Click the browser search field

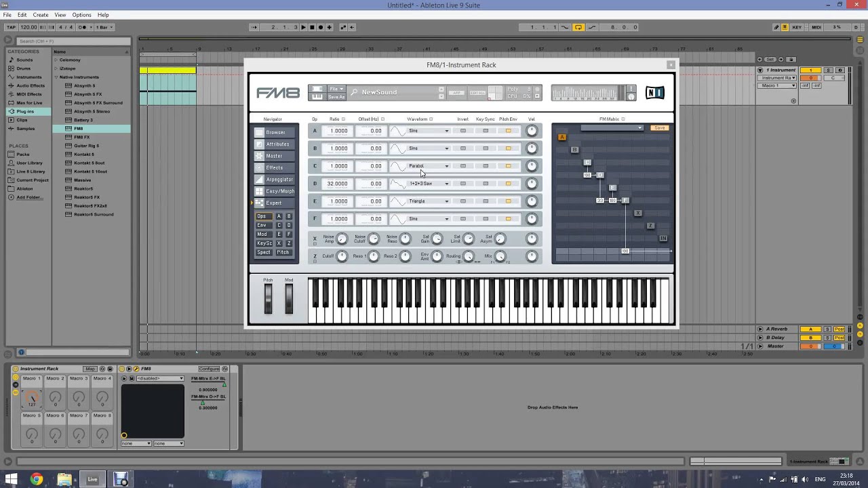[x=73, y=41]
